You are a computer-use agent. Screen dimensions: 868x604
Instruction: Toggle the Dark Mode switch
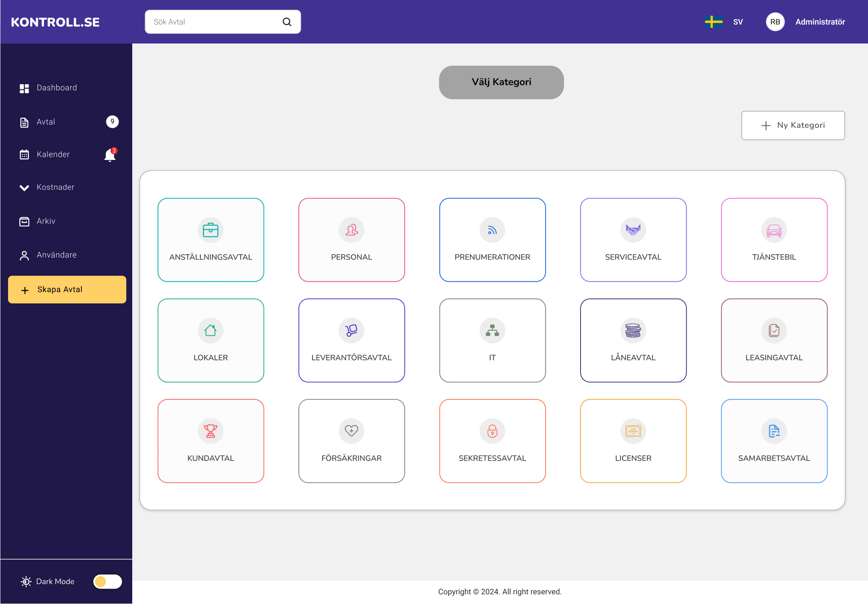coord(107,581)
